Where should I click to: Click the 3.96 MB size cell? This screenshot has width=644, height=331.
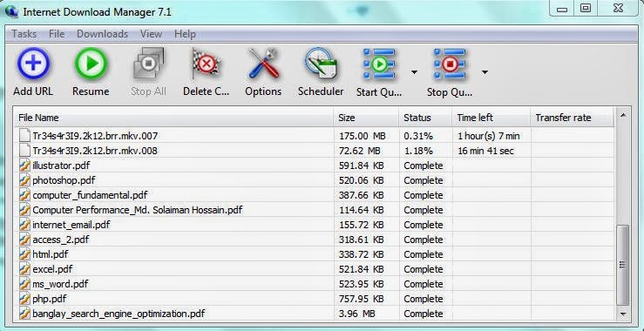[x=357, y=314]
